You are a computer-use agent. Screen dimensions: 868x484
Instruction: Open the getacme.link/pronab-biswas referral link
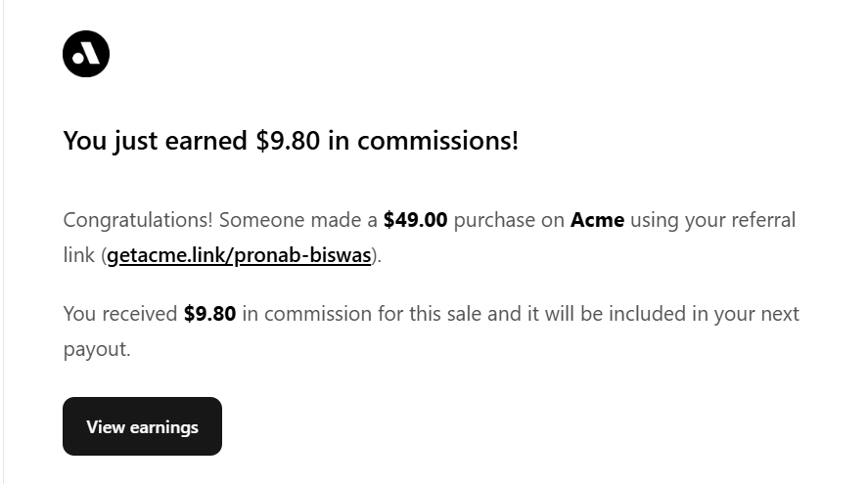239,255
